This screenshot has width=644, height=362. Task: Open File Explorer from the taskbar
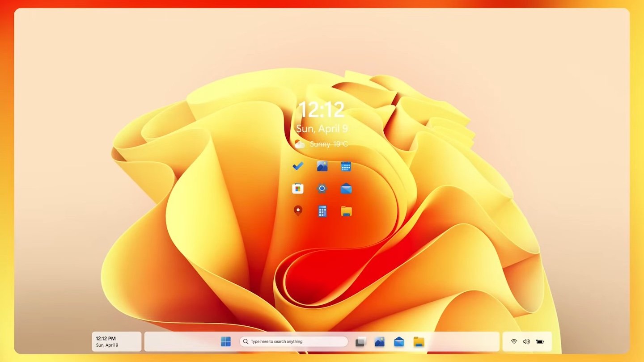[419, 342]
